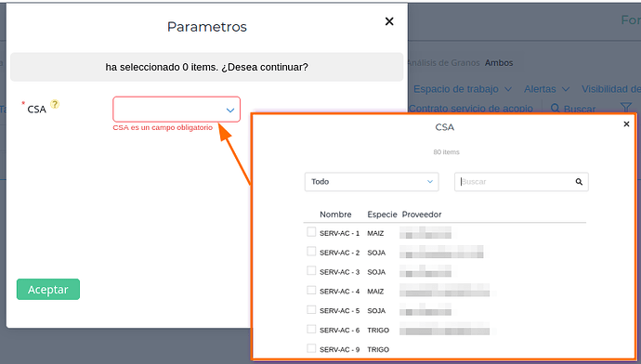
Task: Click SERV-AC - 3 row name
Action: click(x=339, y=272)
